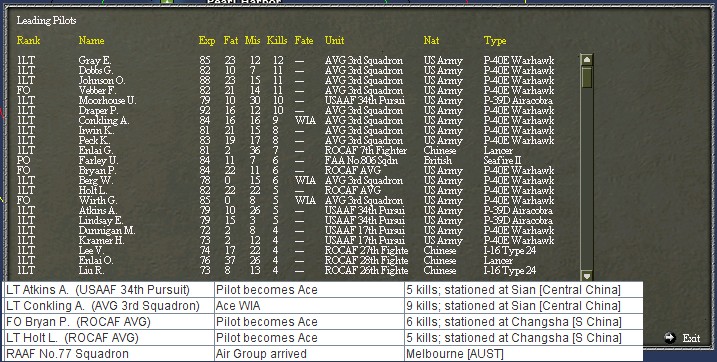Sort by the Fat column header
Screen dimensions: 717x362
[231, 41]
